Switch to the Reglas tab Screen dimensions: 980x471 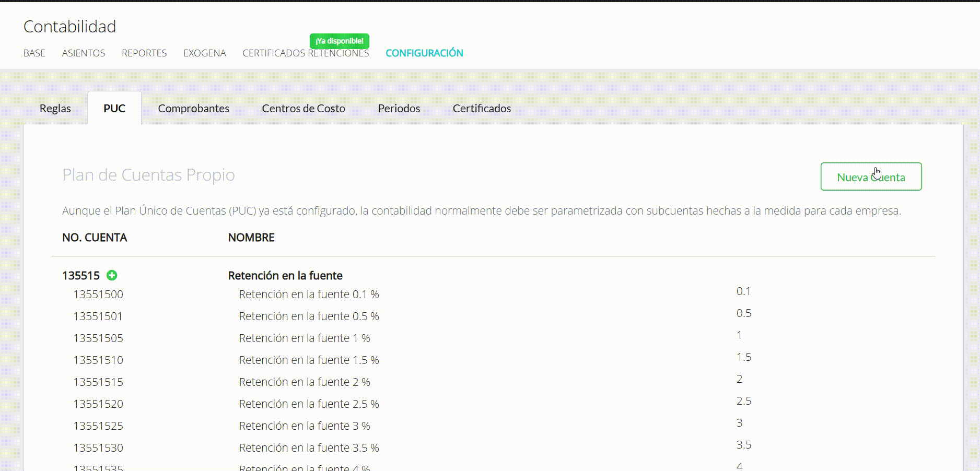click(x=55, y=108)
